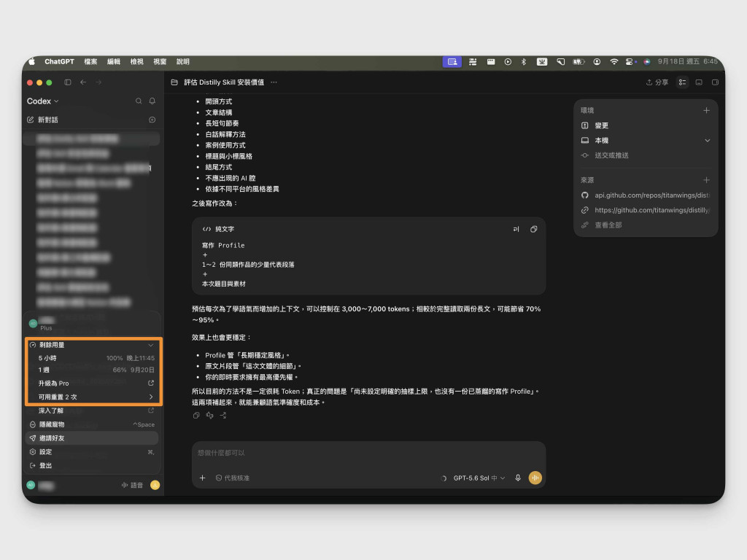Select 登出 to sign out
This screenshot has width=747, height=560.
coord(93,466)
